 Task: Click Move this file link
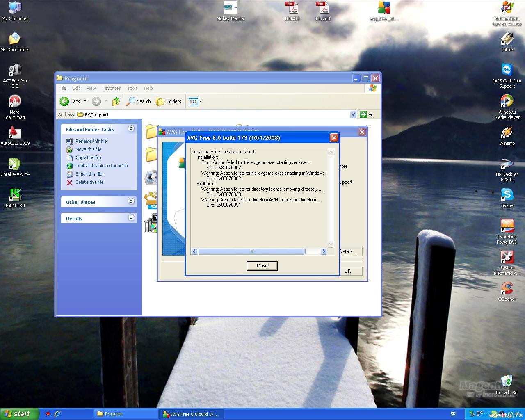tap(88, 149)
